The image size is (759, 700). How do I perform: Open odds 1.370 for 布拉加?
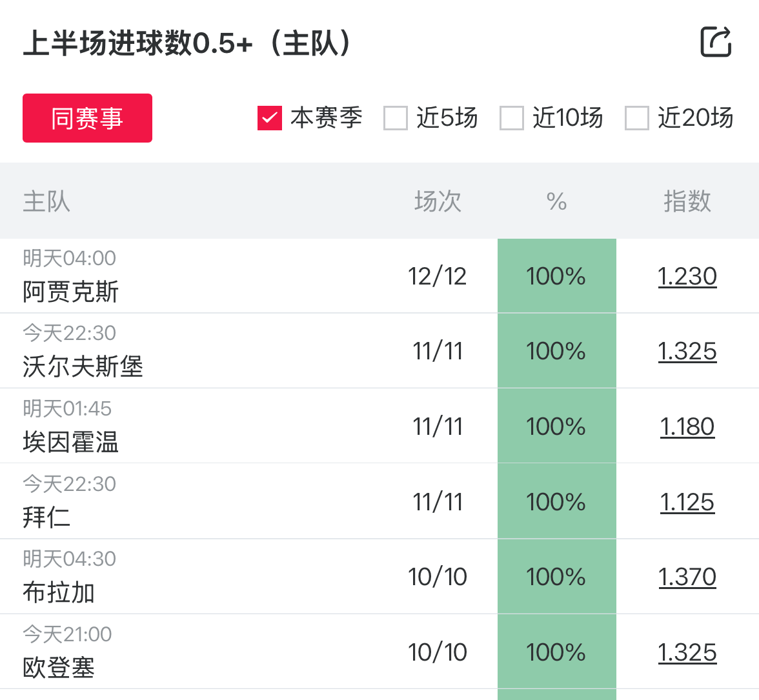tap(687, 577)
